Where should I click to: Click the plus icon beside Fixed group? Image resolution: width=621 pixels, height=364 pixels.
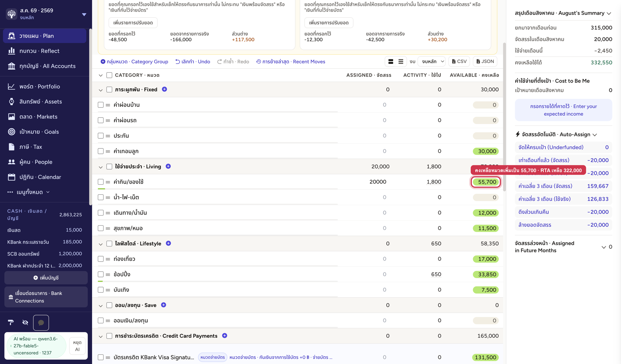click(x=165, y=89)
